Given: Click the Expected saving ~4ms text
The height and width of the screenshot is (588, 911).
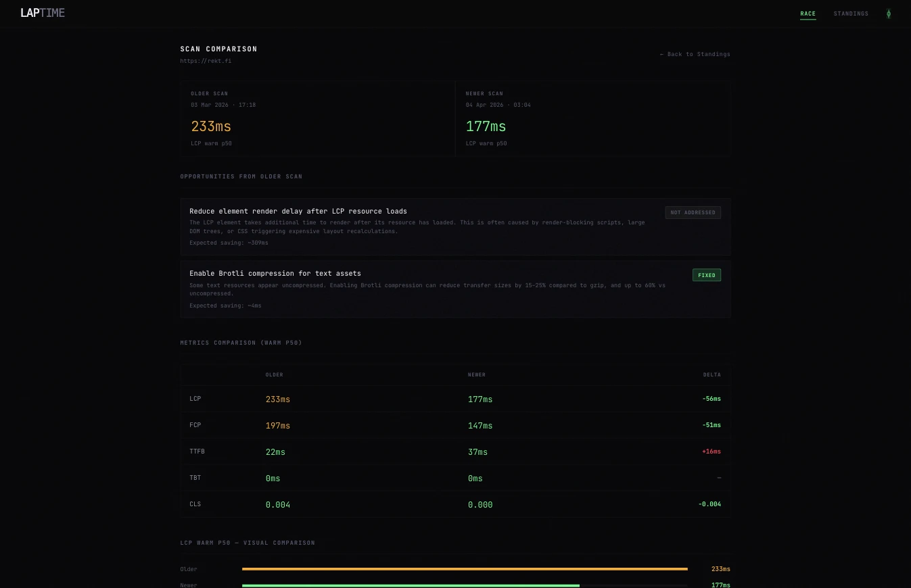Looking at the screenshot, I should point(225,305).
